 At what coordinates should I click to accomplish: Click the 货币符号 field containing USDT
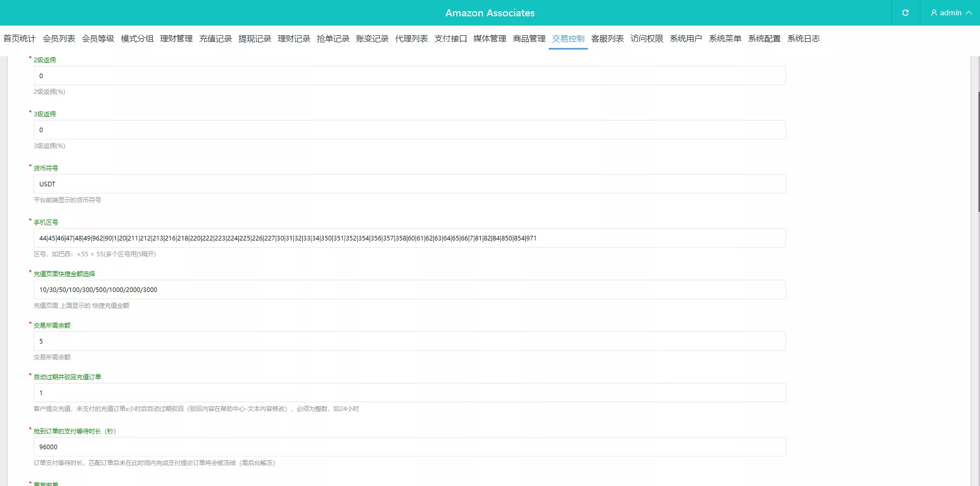tap(409, 184)
